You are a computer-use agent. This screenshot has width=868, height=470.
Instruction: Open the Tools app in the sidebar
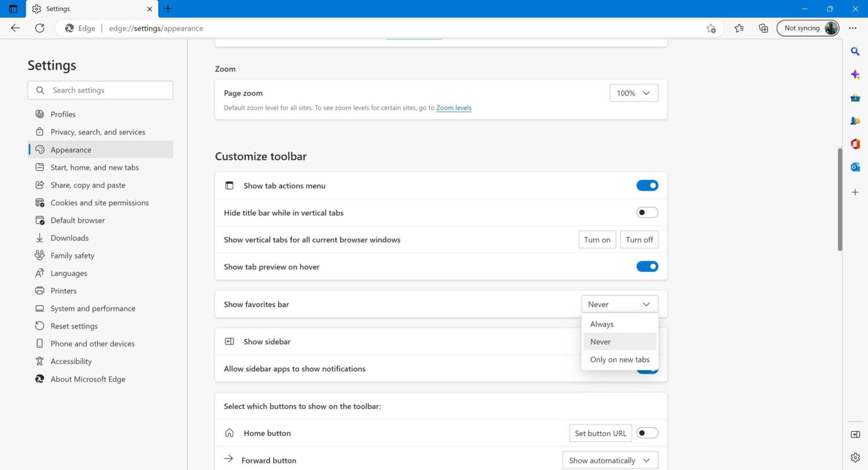tap(854, 97)
